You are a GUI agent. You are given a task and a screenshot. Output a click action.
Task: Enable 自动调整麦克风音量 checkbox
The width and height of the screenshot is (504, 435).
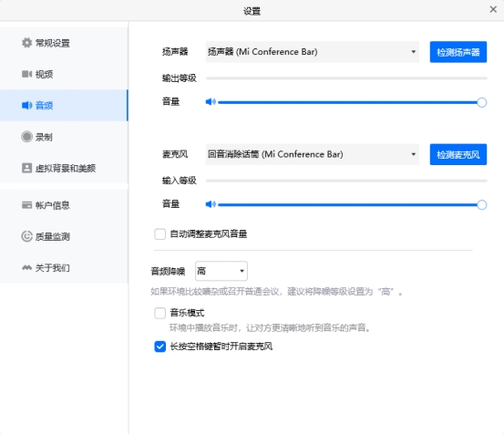pos(159,234)
